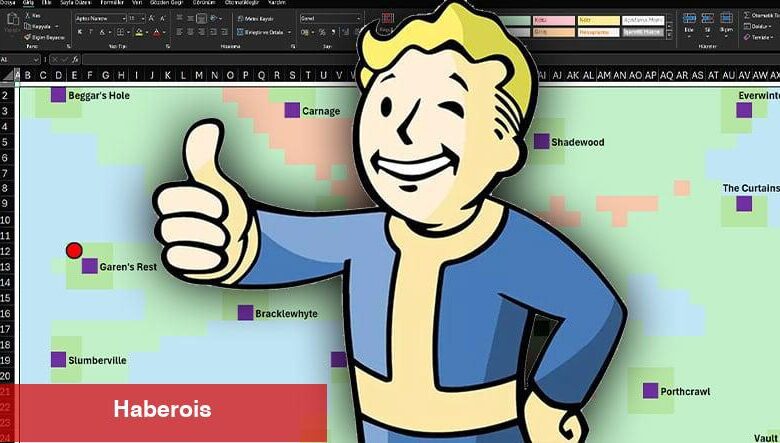Click the Select All corner triangle

click(x=7, y=75)
